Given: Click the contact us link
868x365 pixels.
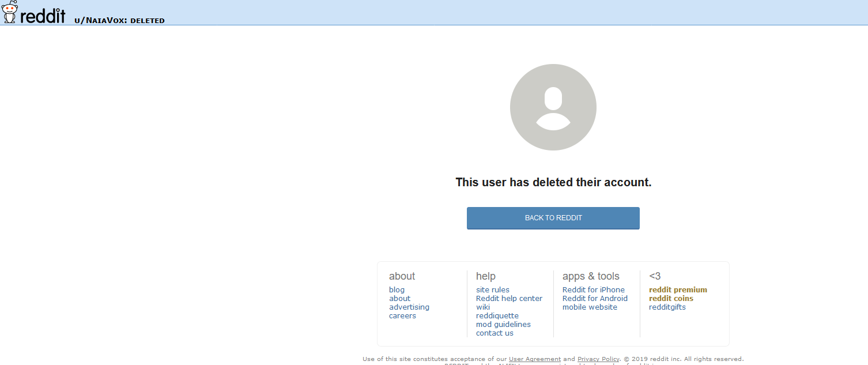Looking at the screenshot, I should [x=495, y=333].
